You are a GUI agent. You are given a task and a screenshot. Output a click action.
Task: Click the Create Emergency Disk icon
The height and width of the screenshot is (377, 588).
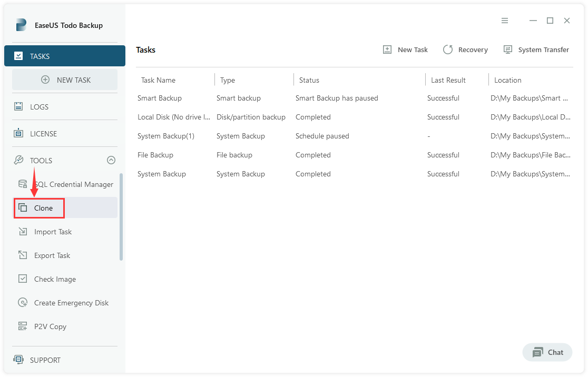(x=23, y=303)
